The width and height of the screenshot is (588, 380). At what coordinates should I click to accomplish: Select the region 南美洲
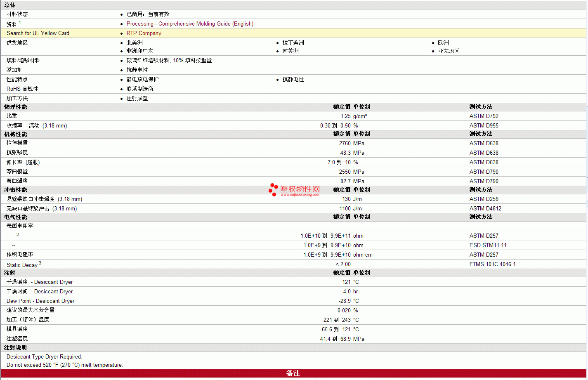tap(290, 51)
